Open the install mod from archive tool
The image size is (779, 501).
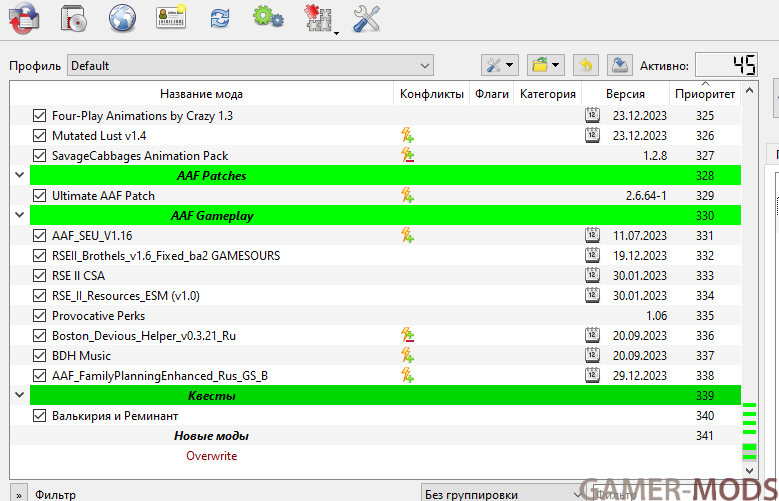[74, 19]
